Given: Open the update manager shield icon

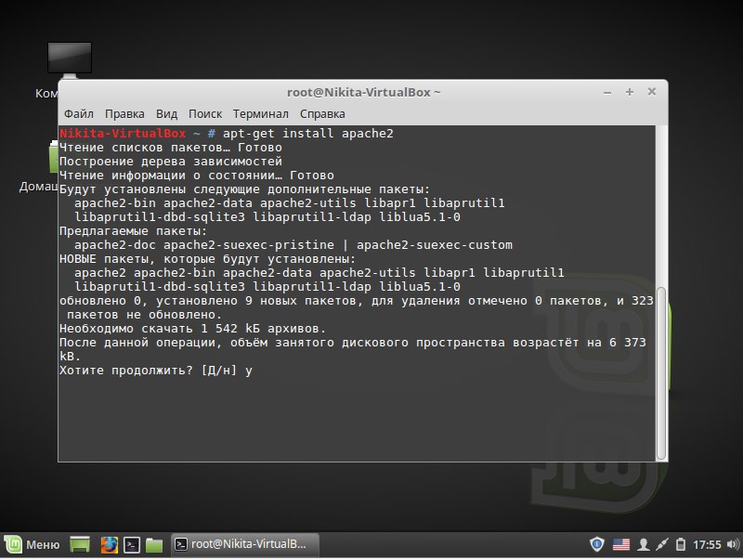Looking at the screenshot, I should 596,544.
